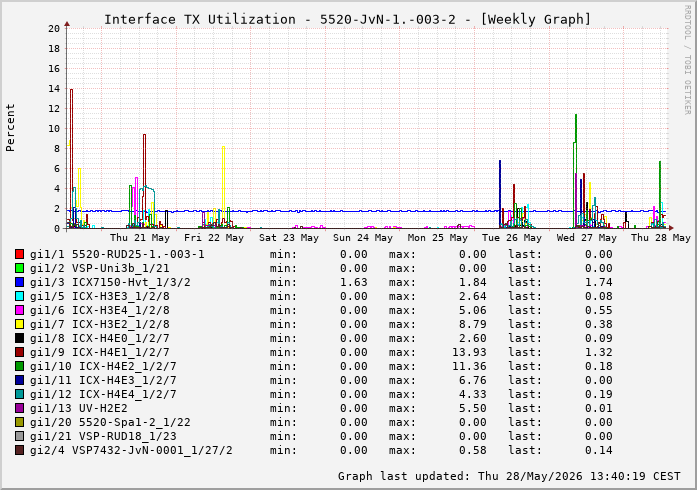Click the legend label gi1/11 ICX-H4E3_1/2/7

[103, 381]
